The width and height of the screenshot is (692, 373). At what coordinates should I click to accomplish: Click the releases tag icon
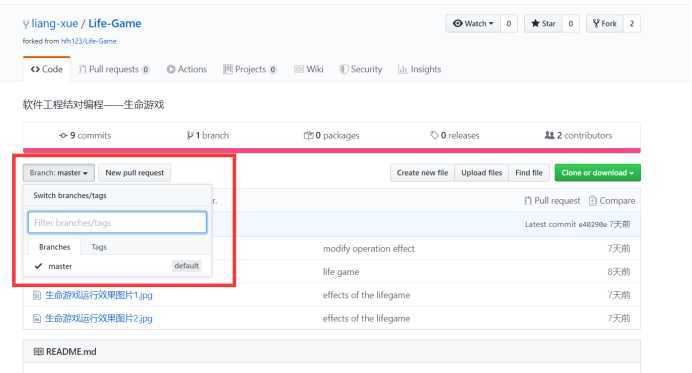tap(434, 135)
